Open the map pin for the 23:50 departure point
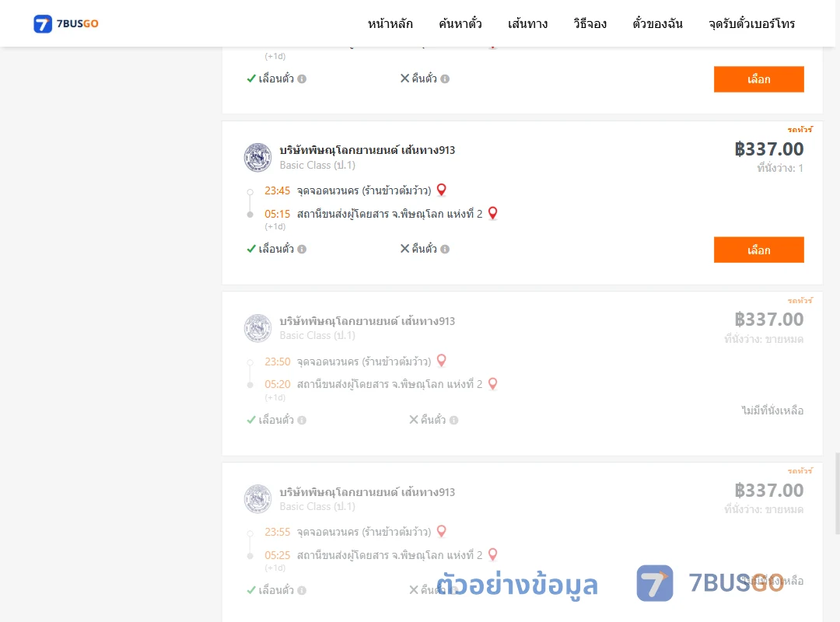The height and width of the screenshot is (622, 840). [x=442, y=361]
